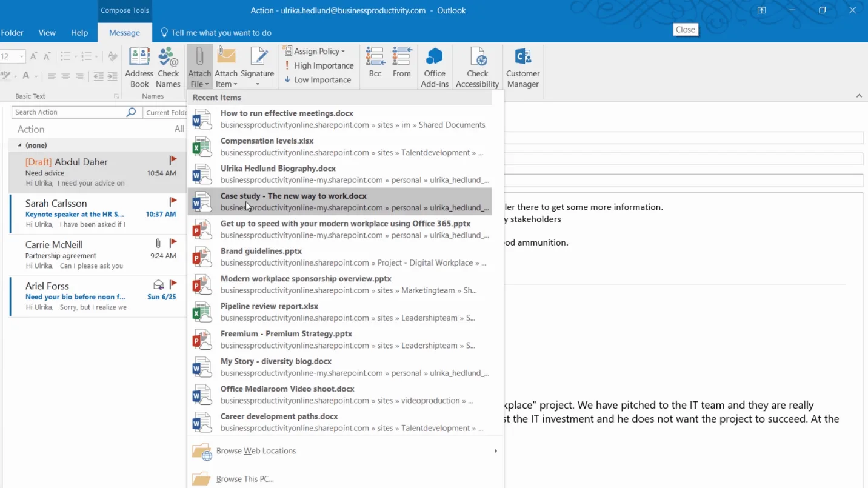Click the flag on Sarah Carlsson's message
The image size is (868, 488).
[x=173, y=202]
